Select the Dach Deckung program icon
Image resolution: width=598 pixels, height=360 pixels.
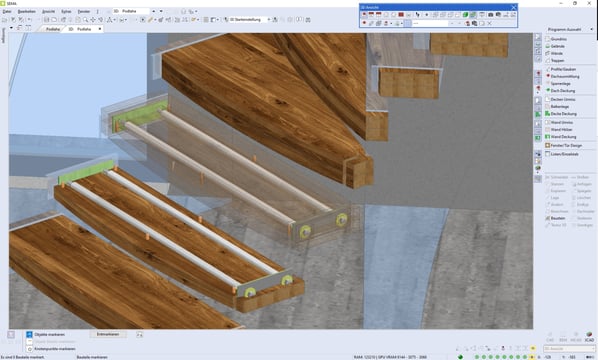click(548, 90)
